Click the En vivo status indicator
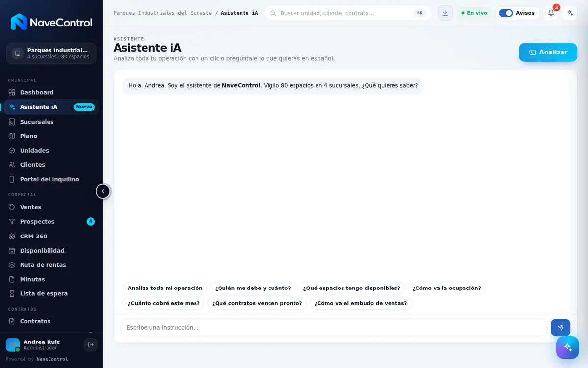This screenshot has width=588, height=368. tap(474, 13)
